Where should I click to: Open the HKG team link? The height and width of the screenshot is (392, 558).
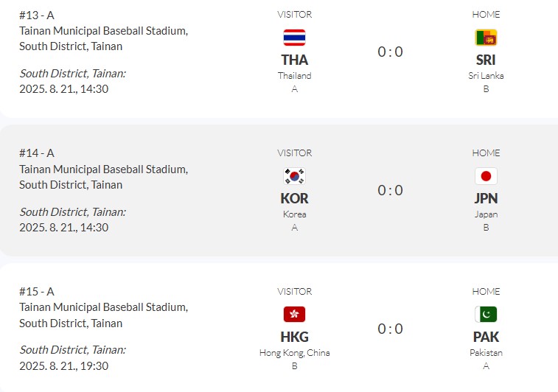click(x=294, y=337)
